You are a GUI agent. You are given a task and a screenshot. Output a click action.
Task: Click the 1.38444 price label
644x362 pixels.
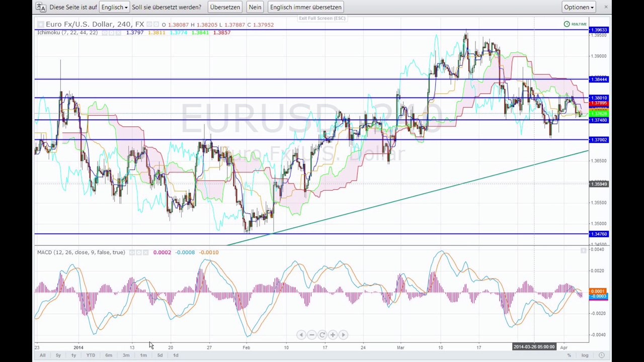point(599,79)
